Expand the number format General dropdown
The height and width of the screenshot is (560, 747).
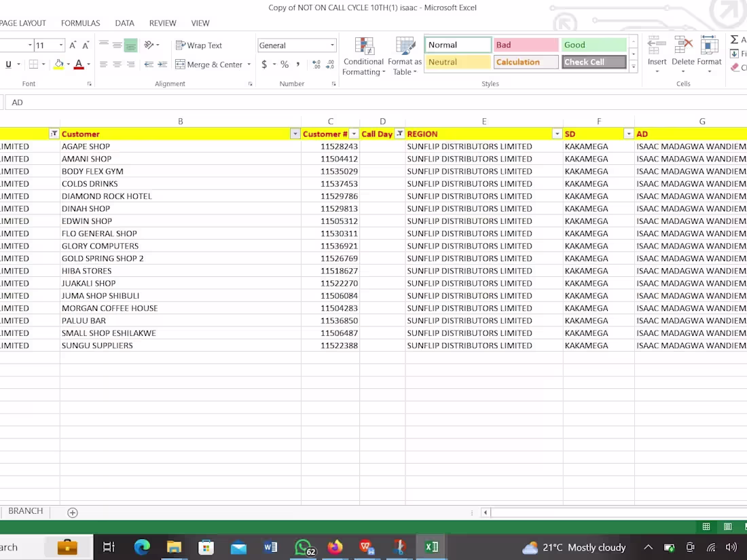[332, 45]
